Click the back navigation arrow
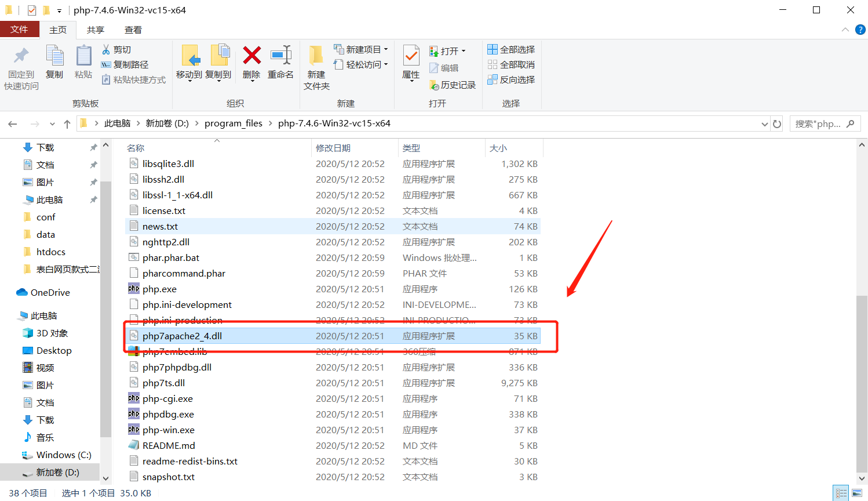 (13, 123)
